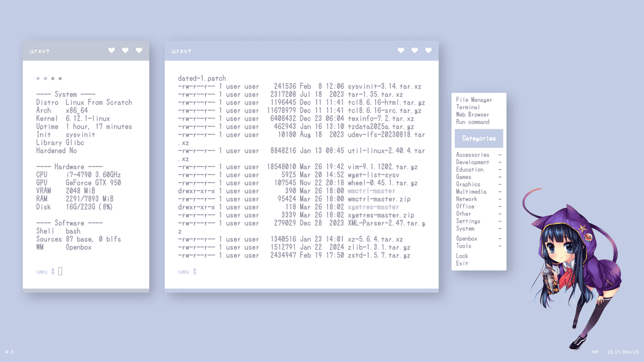The image size is (644, 362).
Task: Click the workspace number indicator in the bottom panel
Action: coord(10,352)
